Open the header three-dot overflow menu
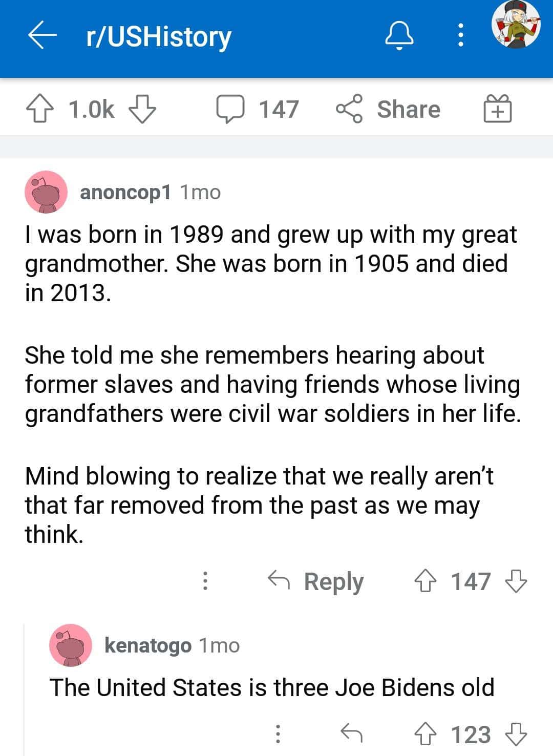The height and width of the screenshot is (756, 553). click(461, 36)
